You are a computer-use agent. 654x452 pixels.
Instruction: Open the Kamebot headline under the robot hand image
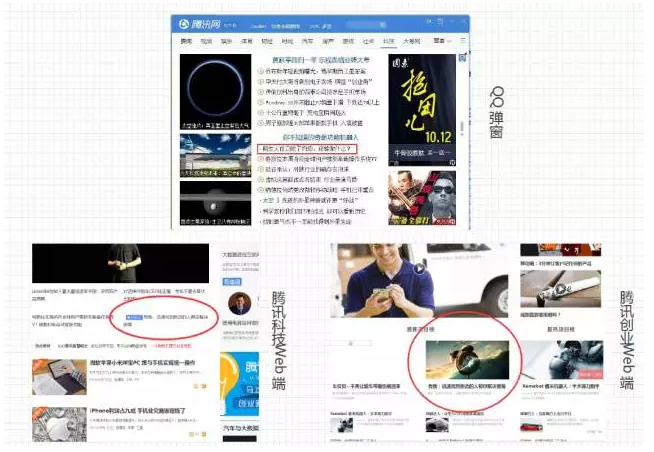561,387
